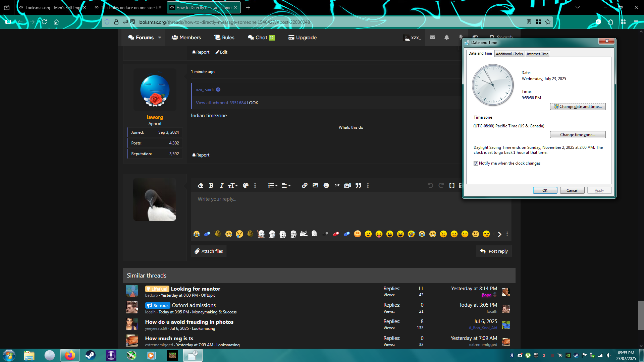The image size is (644, 362).
Task: Insert a quote block
Action: [x=358, y=185]
